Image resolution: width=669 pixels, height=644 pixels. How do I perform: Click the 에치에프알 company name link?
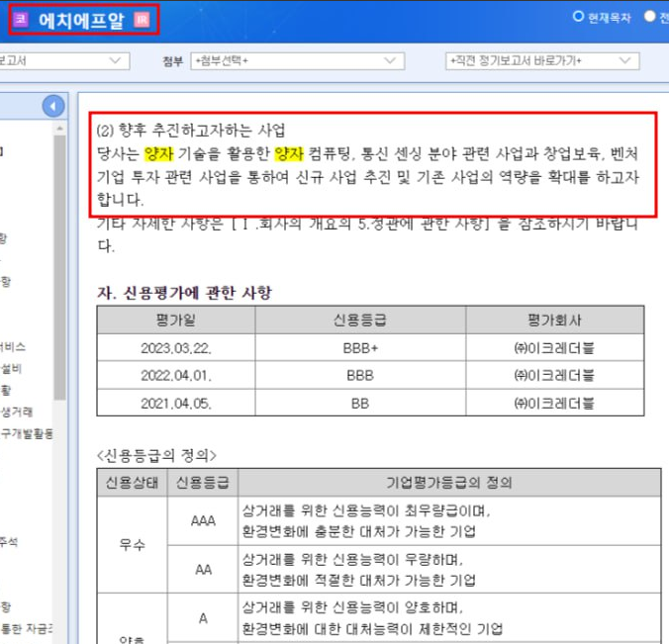pos(81,20)
